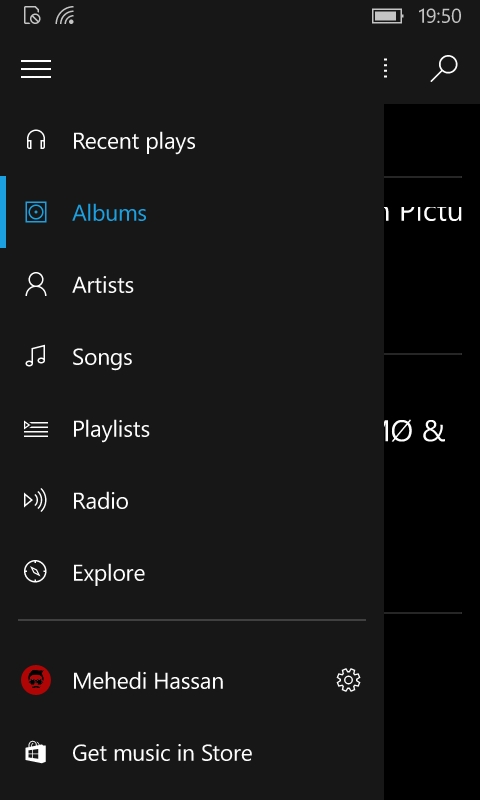Click the Radio broadcast icon
480x800 pixels.
(x=35, y=501)
